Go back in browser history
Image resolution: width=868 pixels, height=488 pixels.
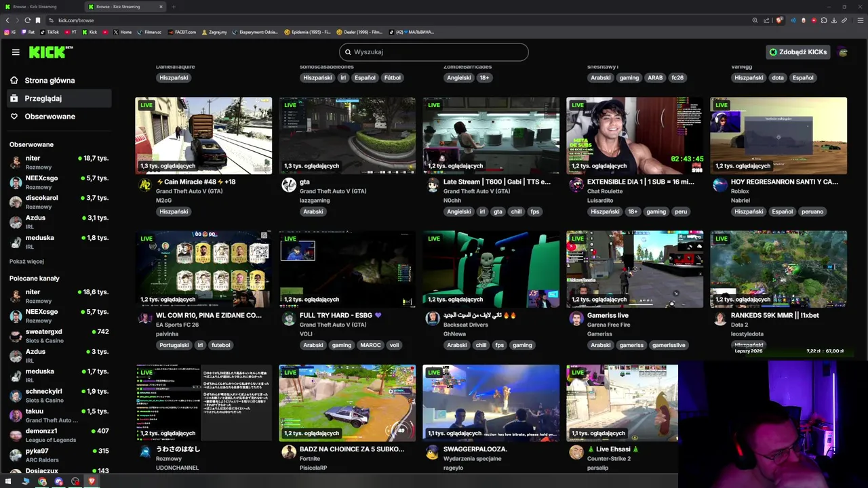(x=7, y=20)
